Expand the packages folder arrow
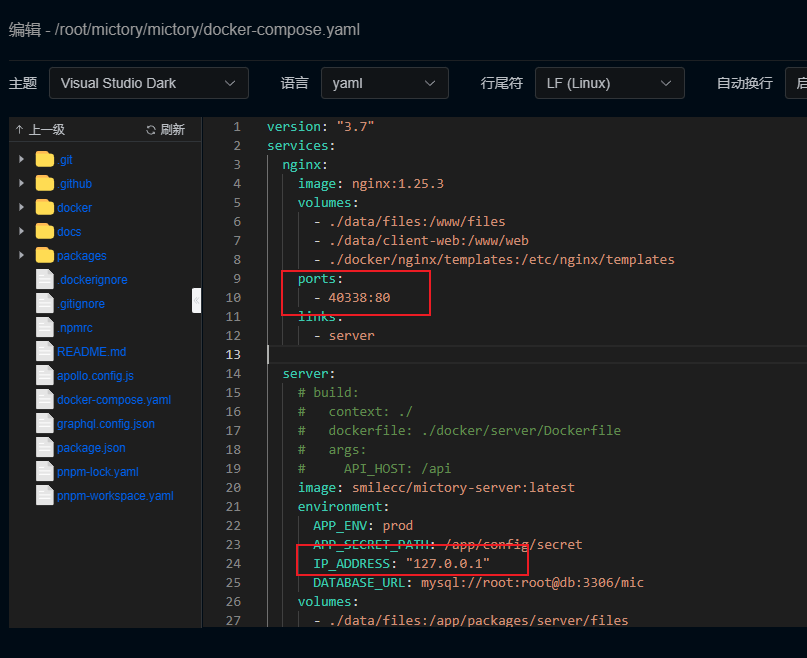The height and width of the screenshot is (658, 807). (21, 255)
